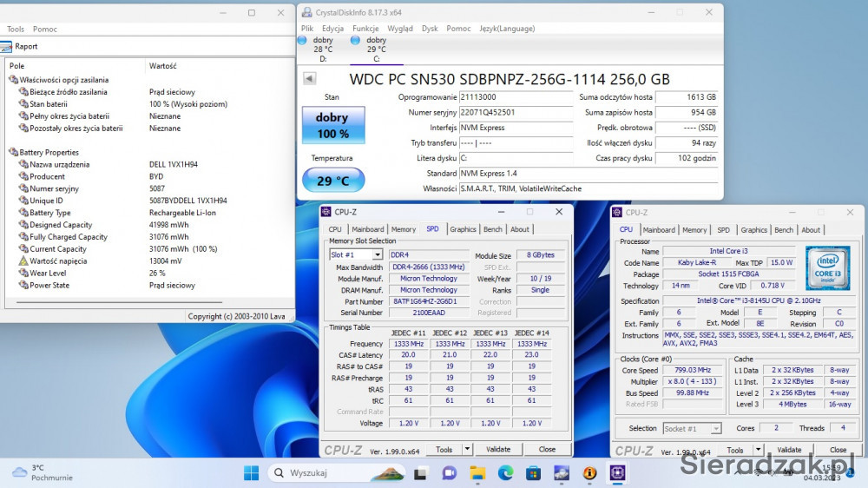868x488 pixels.
Task: Click Close button in left CPU-Z
Action: tap(547, 449)
